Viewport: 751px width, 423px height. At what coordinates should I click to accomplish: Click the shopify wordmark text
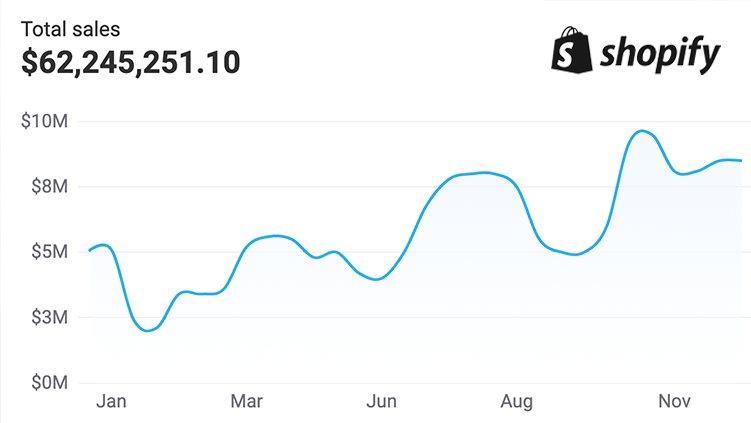[x=660, y=54]
